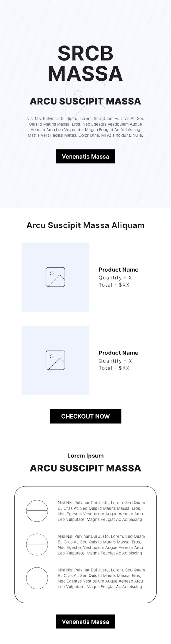Click the first feature paragraph text
171x644 pixels.
101,511
